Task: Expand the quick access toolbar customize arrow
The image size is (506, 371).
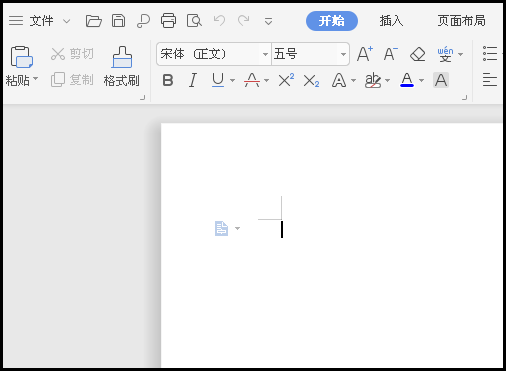Action: click(x=268, y=21)
